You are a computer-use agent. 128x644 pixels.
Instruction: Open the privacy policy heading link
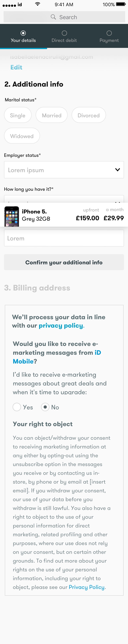(x=61, y=326)
